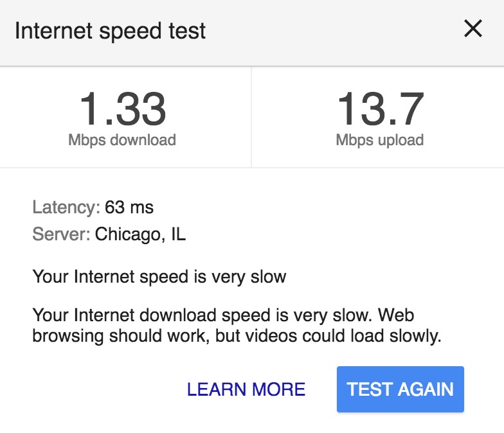This screenshot has width=504, height=433.
Task: Close the Internet speed test dialog
Action: 473,29
